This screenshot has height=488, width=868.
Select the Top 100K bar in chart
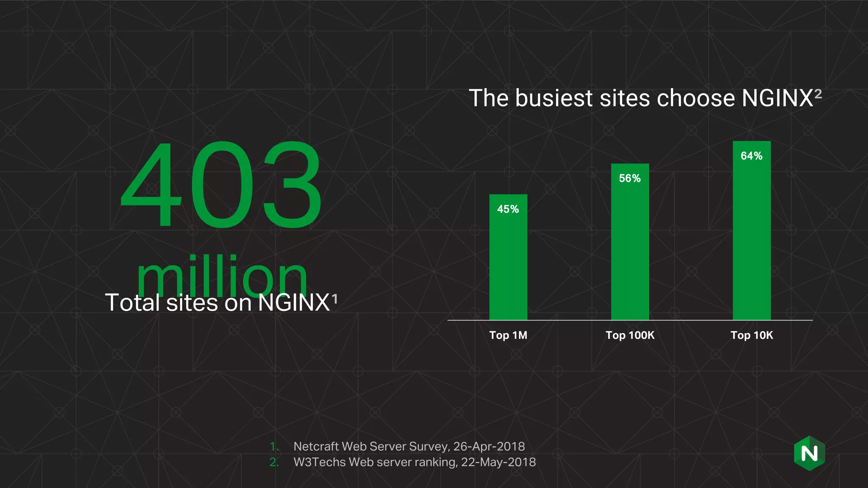(630, 242)
